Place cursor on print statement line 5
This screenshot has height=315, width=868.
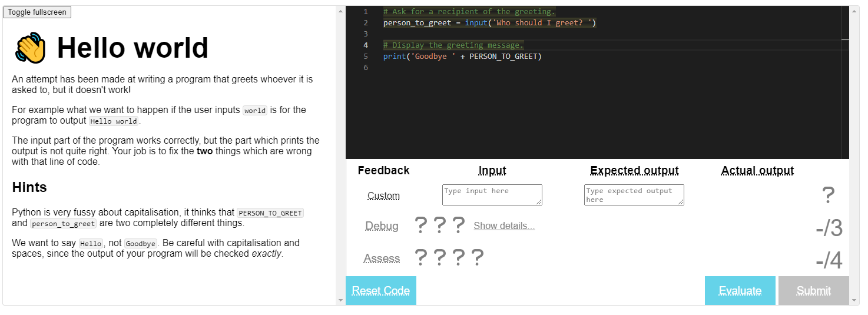point(462,57)
